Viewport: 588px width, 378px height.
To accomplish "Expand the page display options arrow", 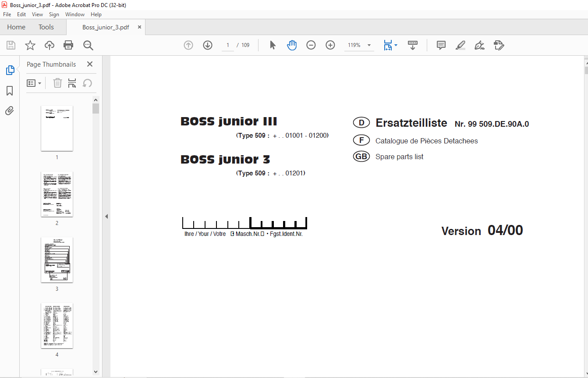I will pos(396,45).
